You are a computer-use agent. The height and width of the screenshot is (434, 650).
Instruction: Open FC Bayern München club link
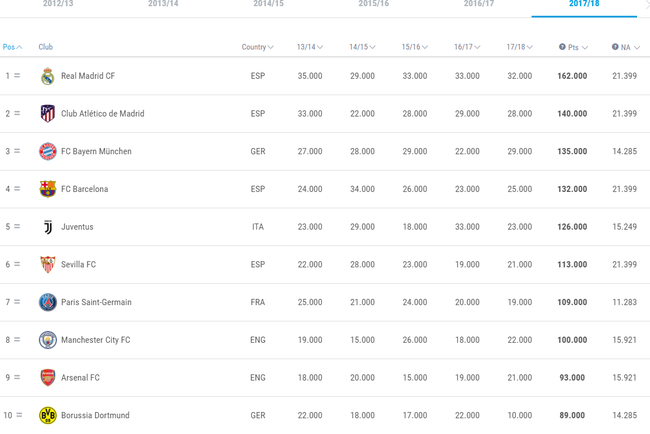[96, 151]
